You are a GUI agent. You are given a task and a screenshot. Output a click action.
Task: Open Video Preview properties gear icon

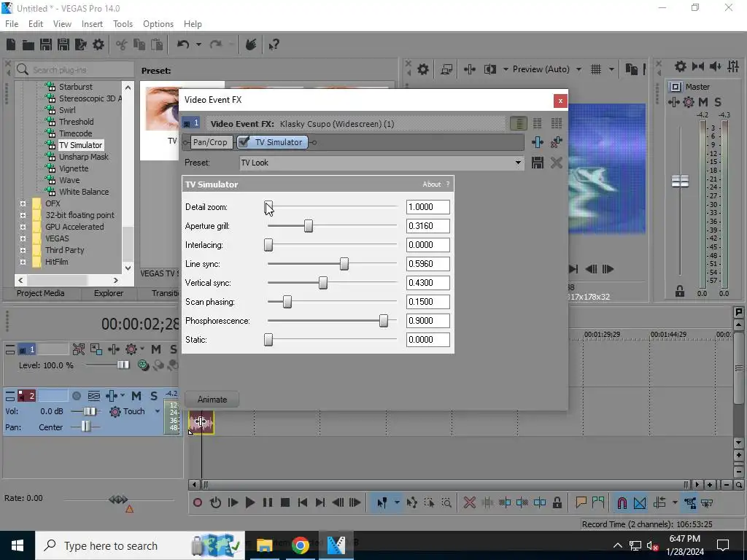(422, 69)
